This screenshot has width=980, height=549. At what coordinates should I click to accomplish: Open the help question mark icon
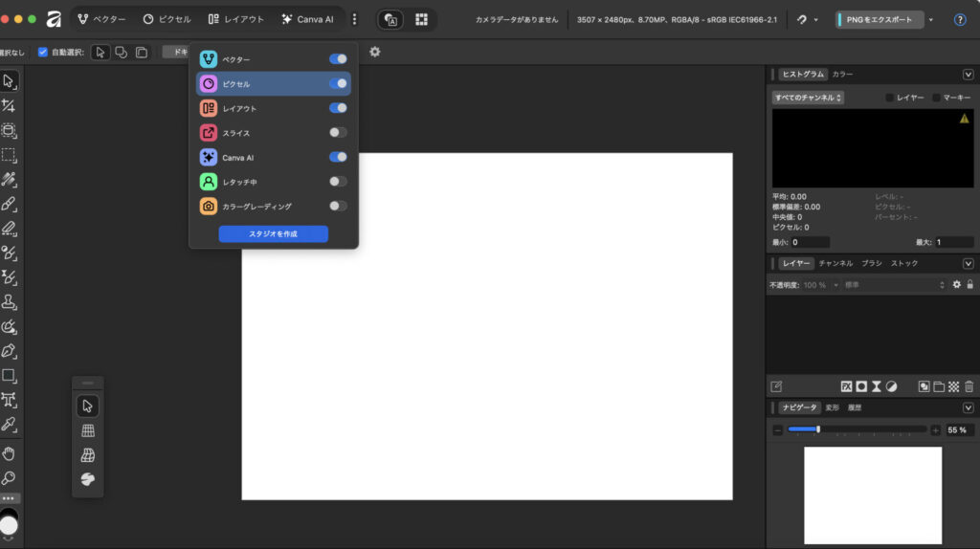point(960,19)
